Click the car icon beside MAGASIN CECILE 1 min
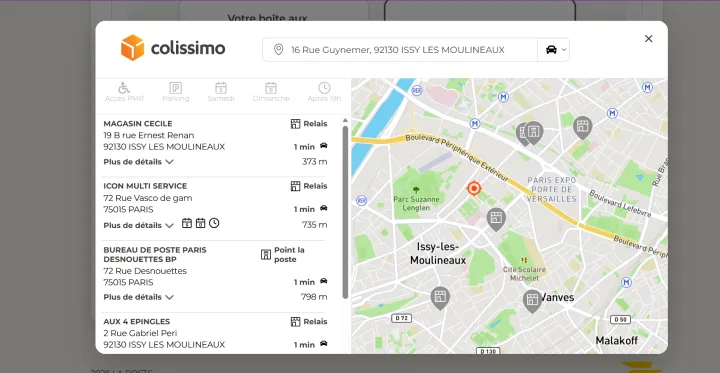The width and height of the screenshot is (720, 373). 324,146
